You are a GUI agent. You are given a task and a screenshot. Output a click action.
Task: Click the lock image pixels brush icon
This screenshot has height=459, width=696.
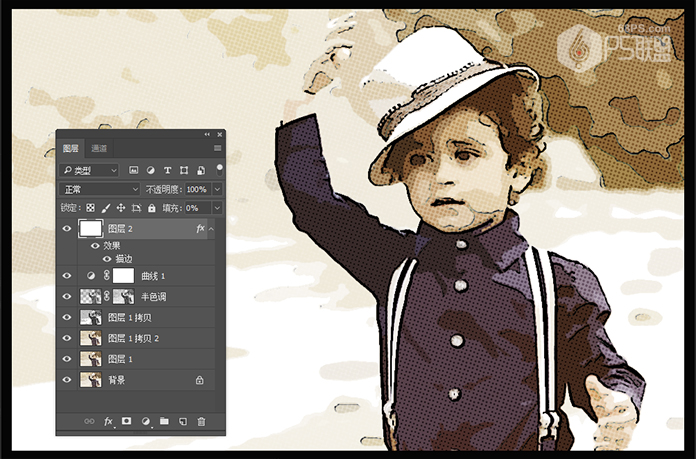tap(106, 208)
